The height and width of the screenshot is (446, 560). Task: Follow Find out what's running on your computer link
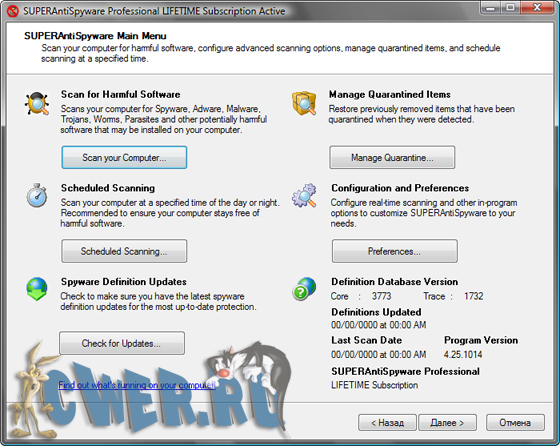[x=137, y=385]
